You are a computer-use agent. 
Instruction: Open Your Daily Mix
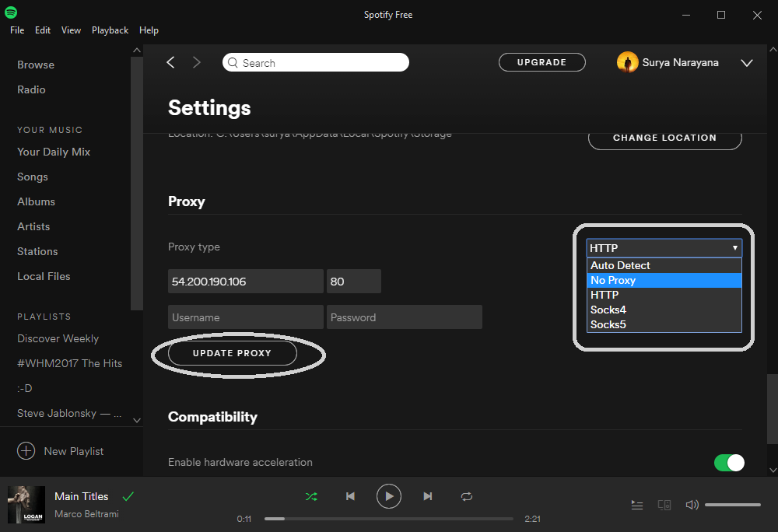[x=54, y=152]
